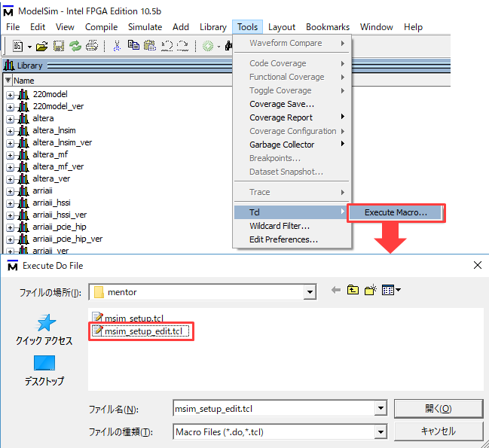Click the arriaii_hssi library icon
489x448 pixels.
pos(23,203)
